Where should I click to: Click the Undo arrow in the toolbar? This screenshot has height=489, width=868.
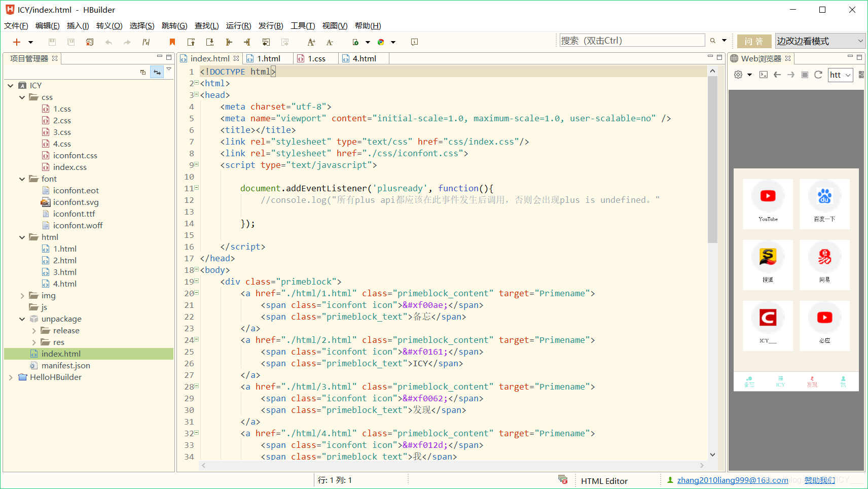coord(108,42)
